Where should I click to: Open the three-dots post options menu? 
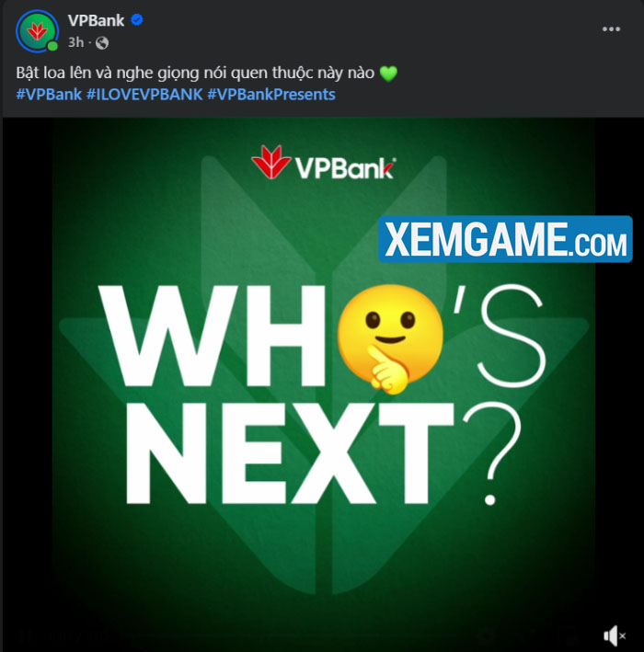coord(611,29)
